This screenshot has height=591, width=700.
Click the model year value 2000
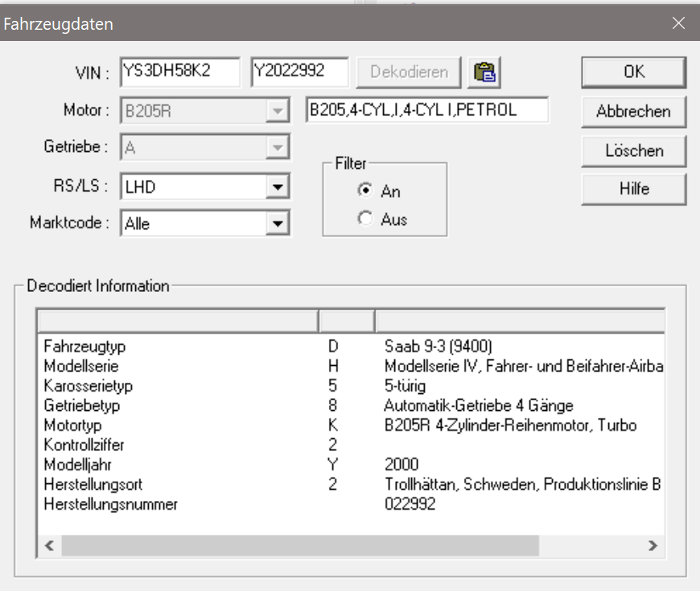pyautogui.click(x=401, y=464)
